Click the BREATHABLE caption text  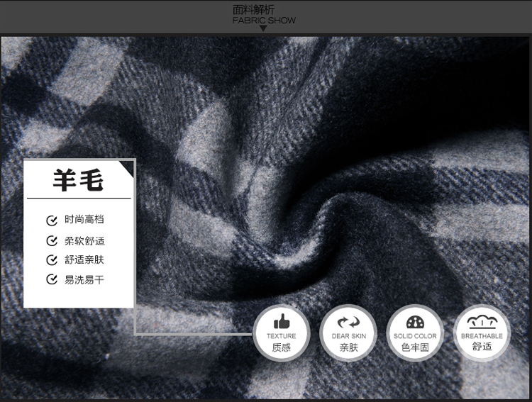pyautogui.click(x=482, y=336)
